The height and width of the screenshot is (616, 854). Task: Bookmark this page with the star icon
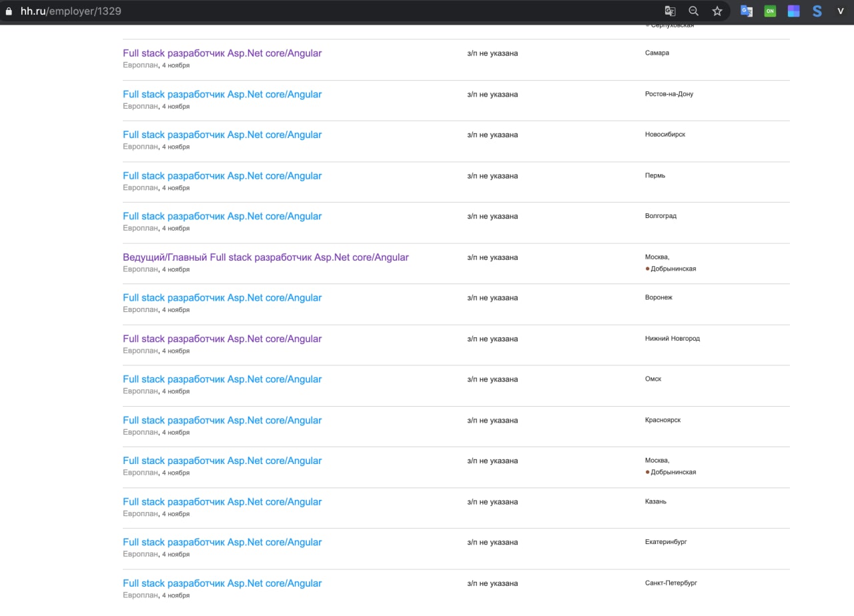(717, 11)
